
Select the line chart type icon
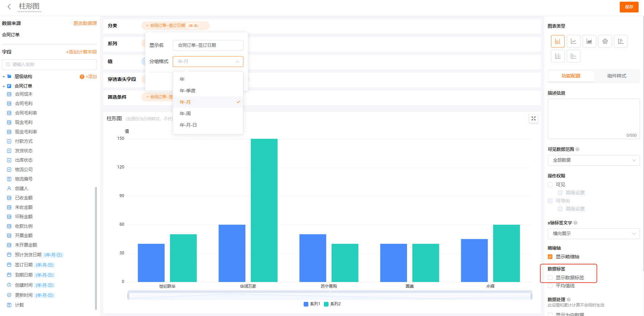pos(573,41)
